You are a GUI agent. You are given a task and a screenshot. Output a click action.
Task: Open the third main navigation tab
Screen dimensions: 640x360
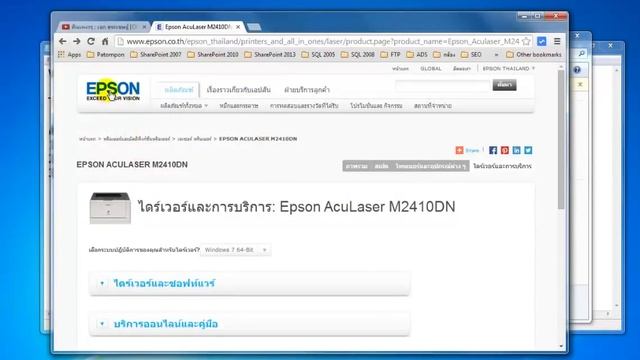(307, 90)
